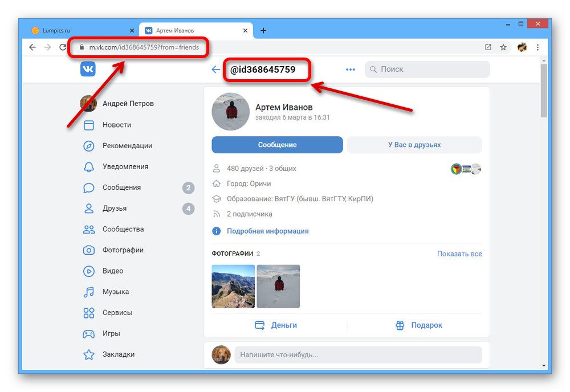Open the mountain landscape photo
Image resolution: width=570 pixels, height=392 pixels.
[233, 286]
